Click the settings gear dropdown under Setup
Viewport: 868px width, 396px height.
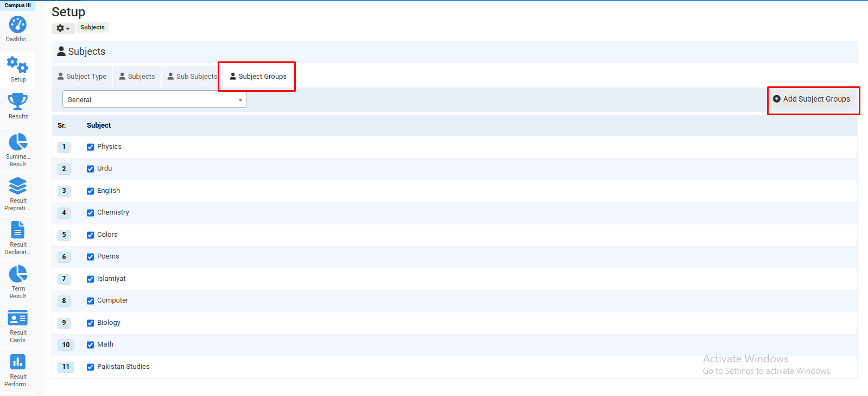tap(64, 28)
